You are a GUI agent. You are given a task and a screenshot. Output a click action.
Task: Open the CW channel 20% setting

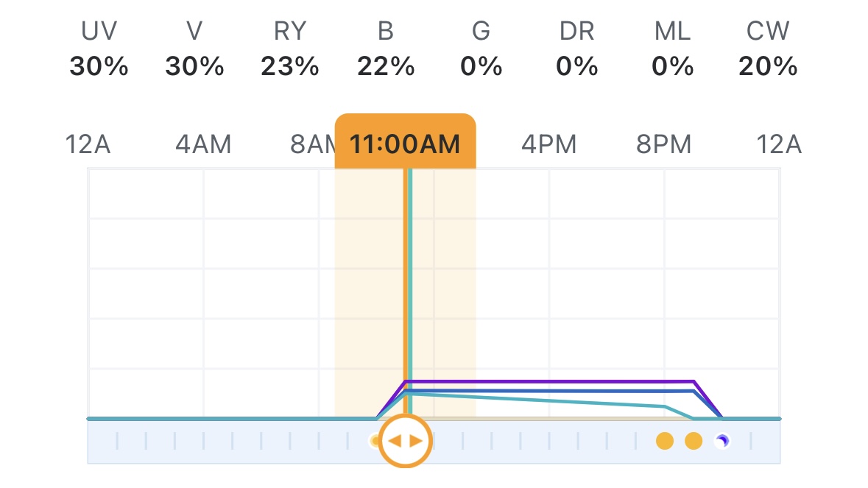[768, 52]
